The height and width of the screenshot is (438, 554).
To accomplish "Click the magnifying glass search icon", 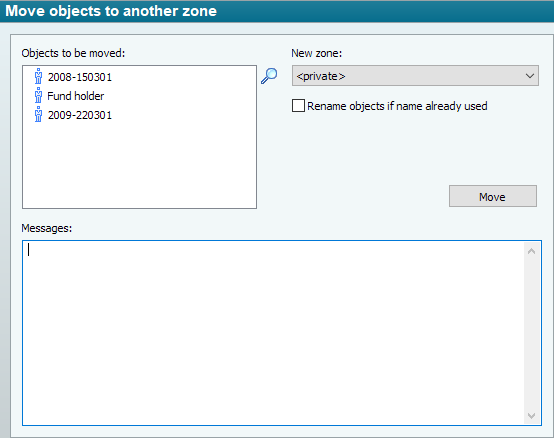I will pos(269,76).
